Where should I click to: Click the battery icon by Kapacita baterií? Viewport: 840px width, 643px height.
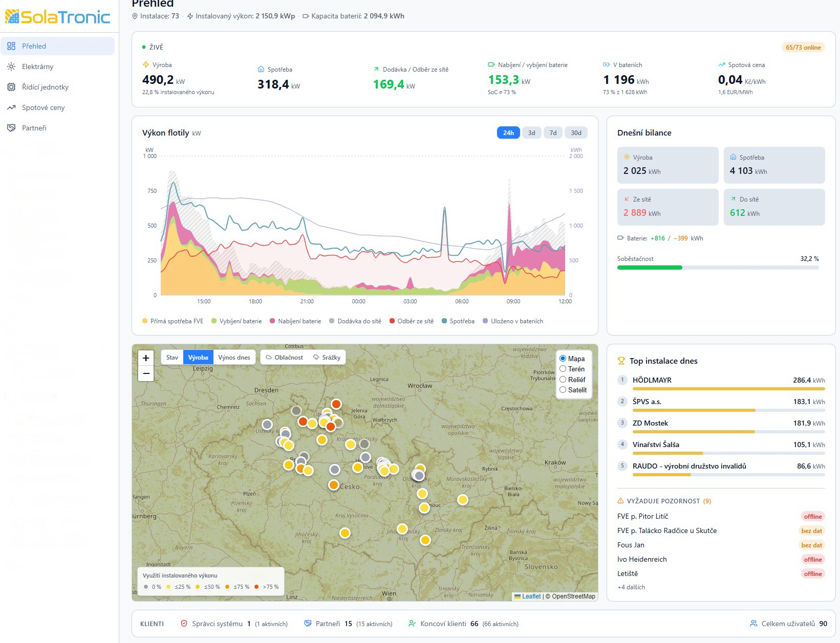click(306, 16)
